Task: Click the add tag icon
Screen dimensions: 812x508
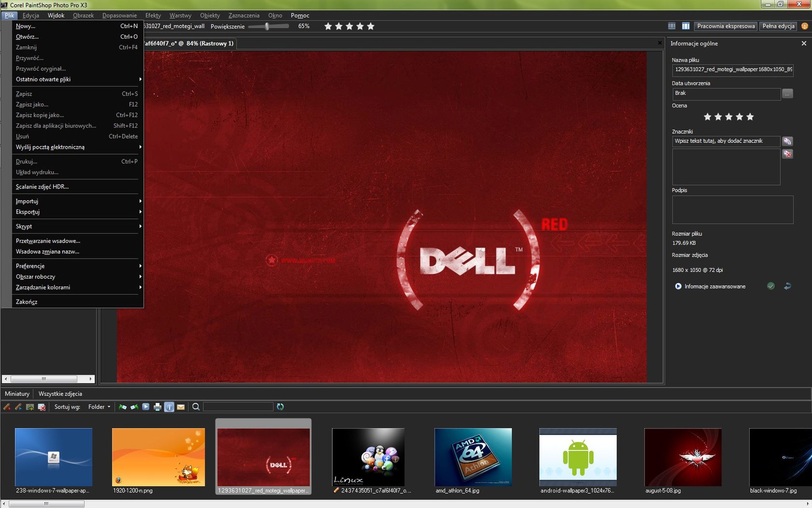Action: click(787, 141)
